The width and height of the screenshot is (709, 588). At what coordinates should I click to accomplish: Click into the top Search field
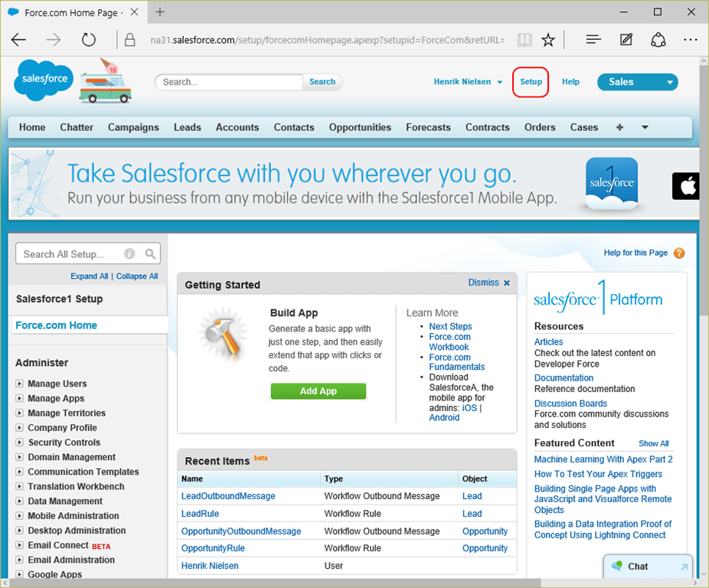coord(229,82)
